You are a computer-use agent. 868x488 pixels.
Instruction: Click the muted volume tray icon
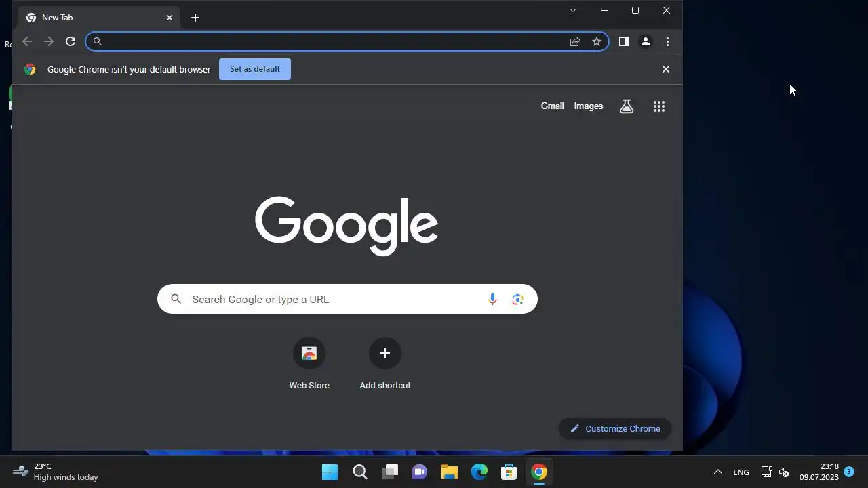pos(784,472)
